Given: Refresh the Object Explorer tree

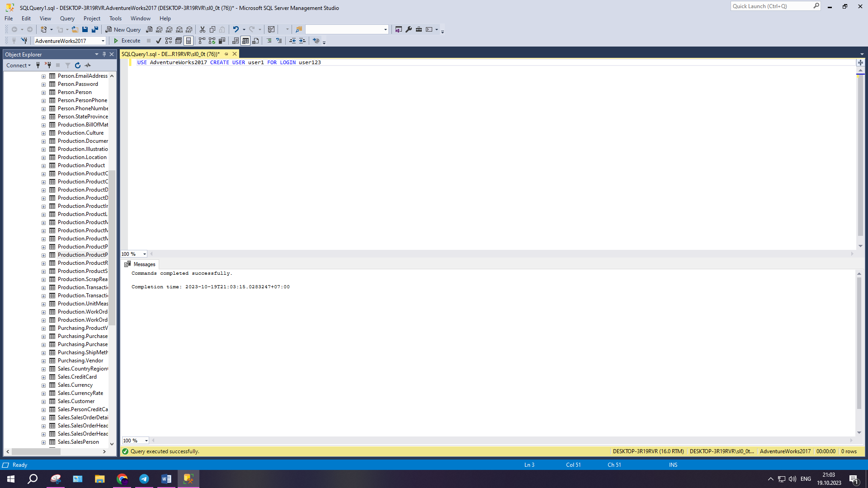Looking at the screenshot, I should (78, 66).
